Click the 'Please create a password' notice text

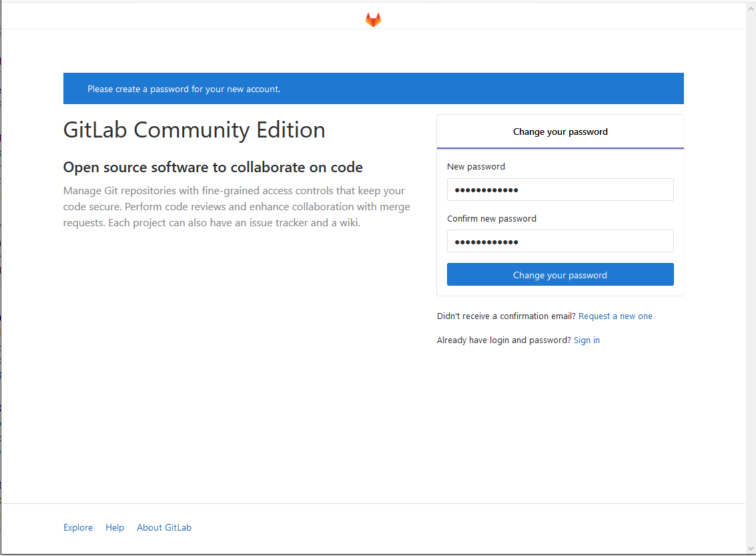pos(183,89)
